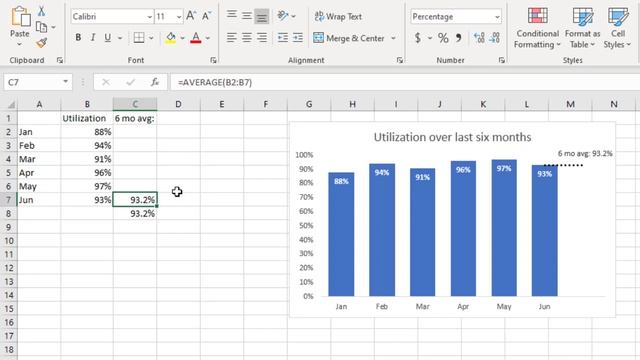The width and height of the screenshot is (640, 360).
Task: Center text horizontally
Action: pos(247,38)
